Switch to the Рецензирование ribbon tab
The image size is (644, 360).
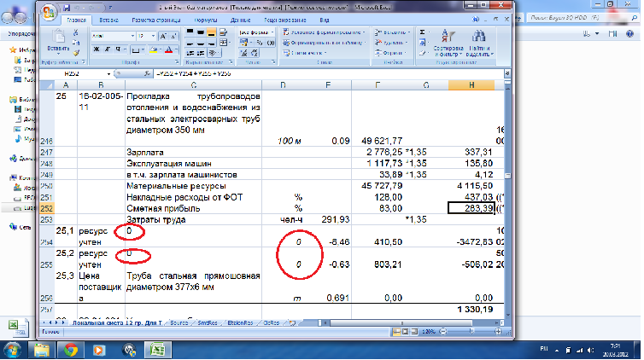click(285, 20)
